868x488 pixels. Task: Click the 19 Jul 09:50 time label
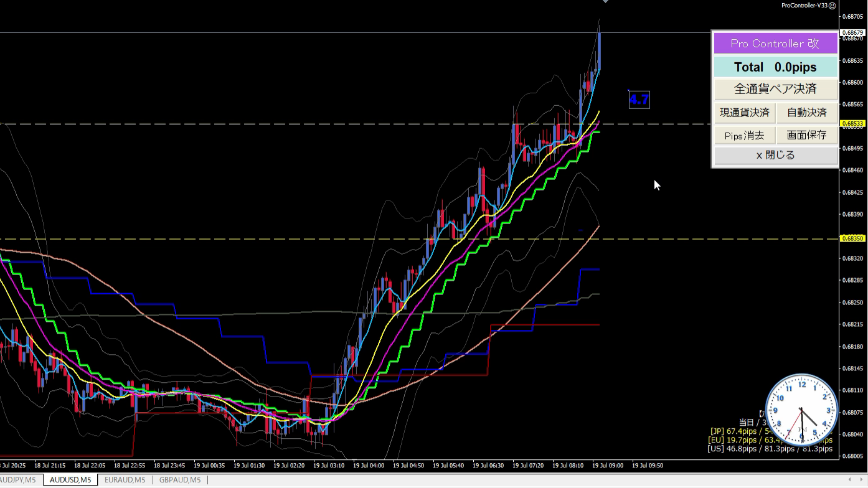[x=648, y=465]
